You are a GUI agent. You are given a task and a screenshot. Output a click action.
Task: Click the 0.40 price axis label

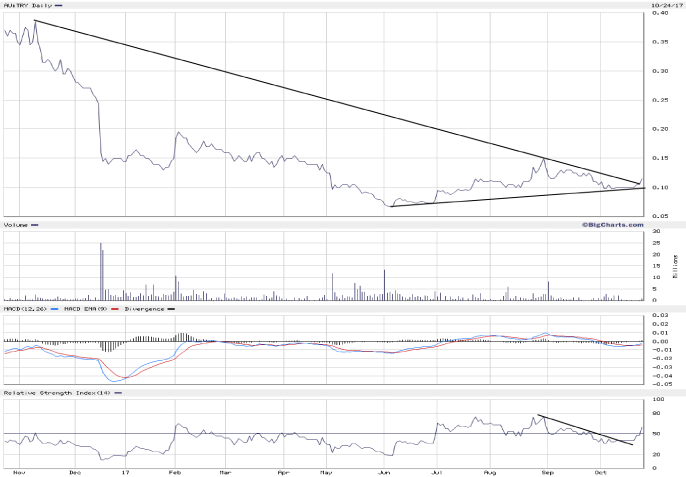pos(659,13)
